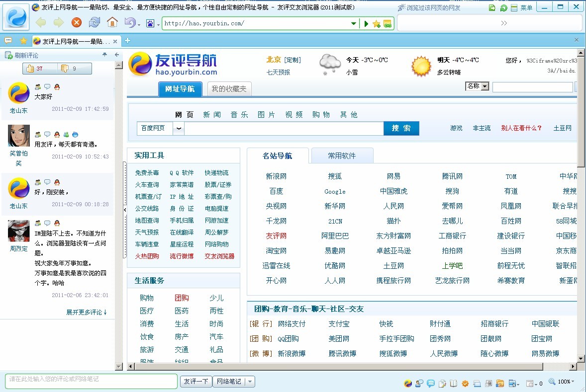This screenshot has width=586, height=392.
Task: Switch to the 网址导航 tab
Action: coord(180,89)
